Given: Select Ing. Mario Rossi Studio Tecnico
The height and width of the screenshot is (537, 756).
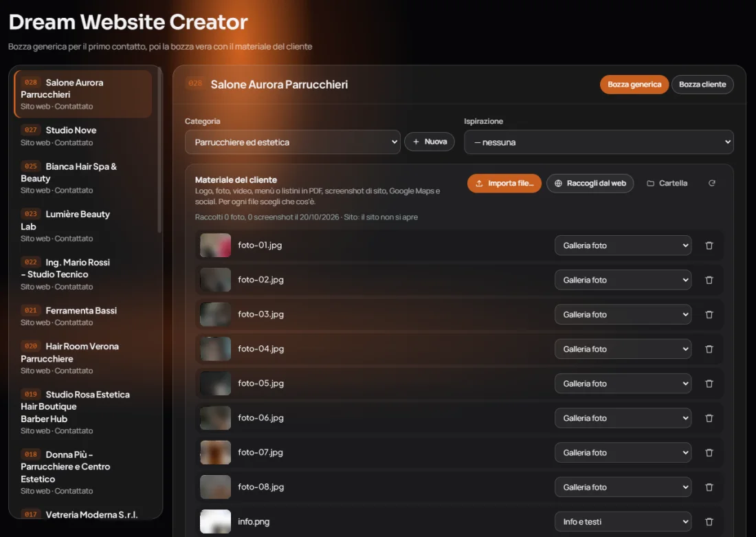Looking at the screenshot, I should (x=83, y=274).
